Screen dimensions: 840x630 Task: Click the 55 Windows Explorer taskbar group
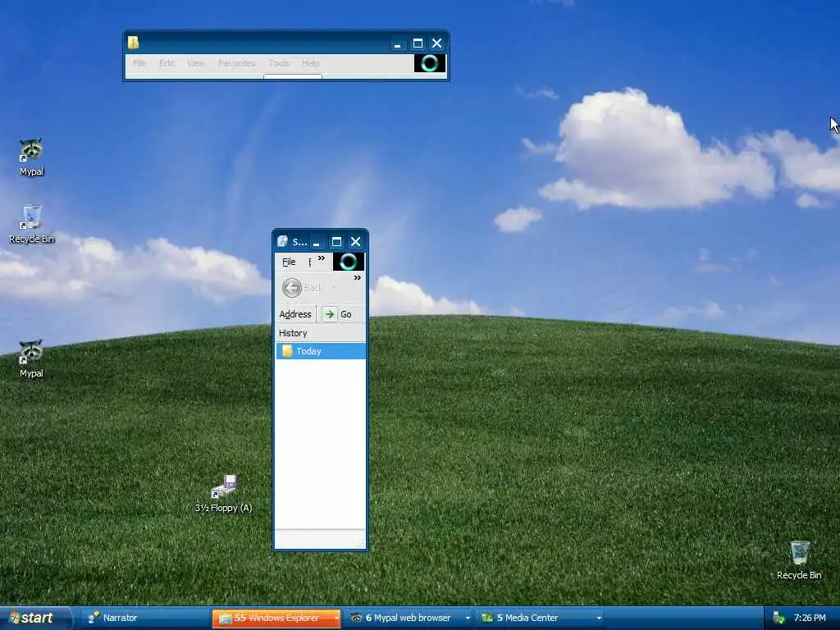(276, 619)
